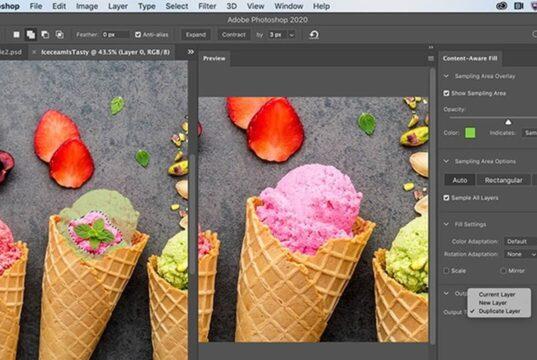Select the Add to Selection mode icon
537x360 pixels.
pyautogui.click(x=31, y=35)
